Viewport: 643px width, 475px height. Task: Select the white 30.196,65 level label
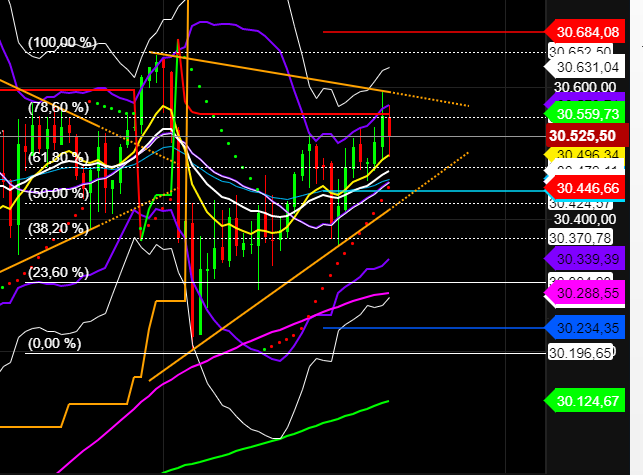[x=580, y=353]
